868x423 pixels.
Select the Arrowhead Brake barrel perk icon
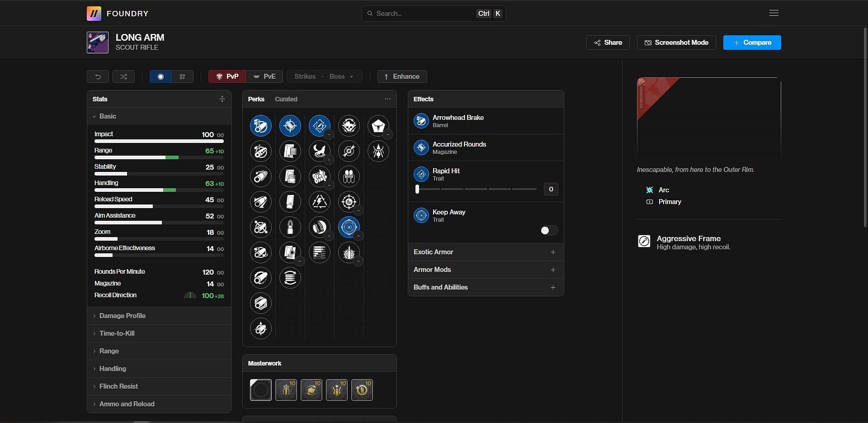point(261,126)
